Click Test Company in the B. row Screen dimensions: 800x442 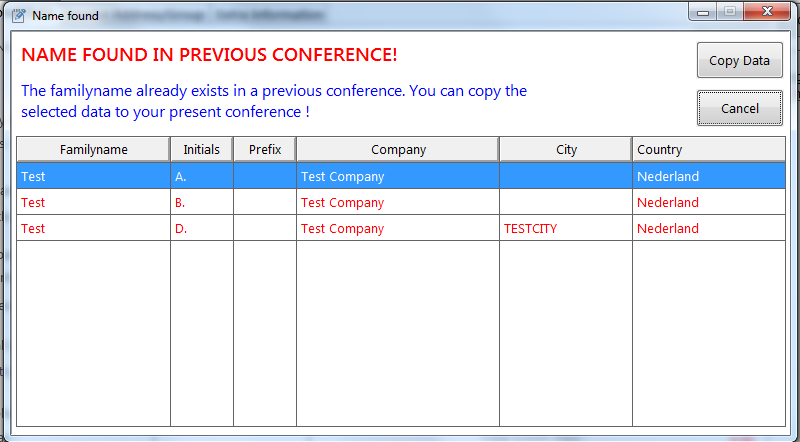click(x=342, y=203)
